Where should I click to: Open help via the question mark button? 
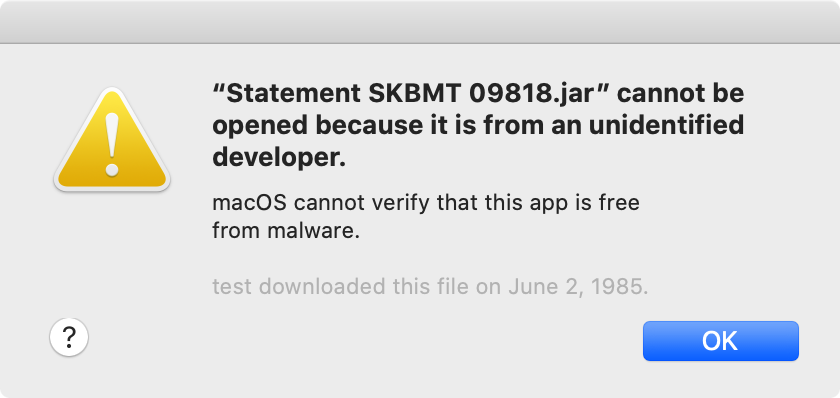click(x=69, y=337)
